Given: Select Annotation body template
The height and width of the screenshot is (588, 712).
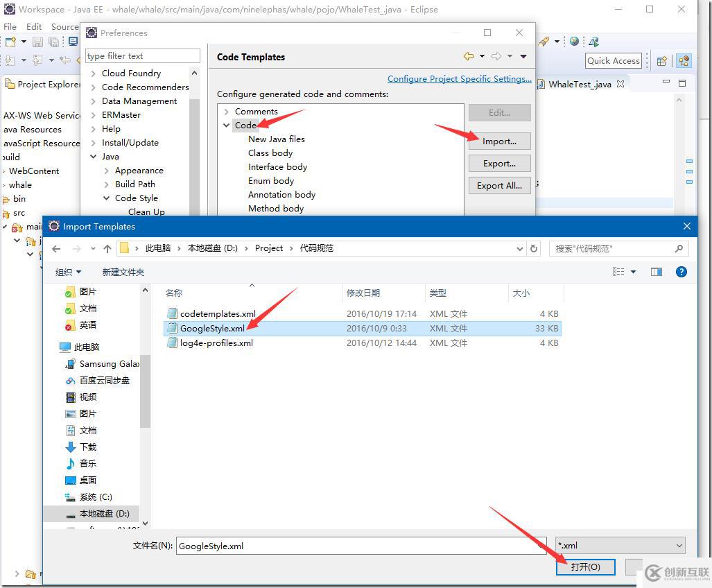Looking at the screenshot, I should (x=281, y=194).
